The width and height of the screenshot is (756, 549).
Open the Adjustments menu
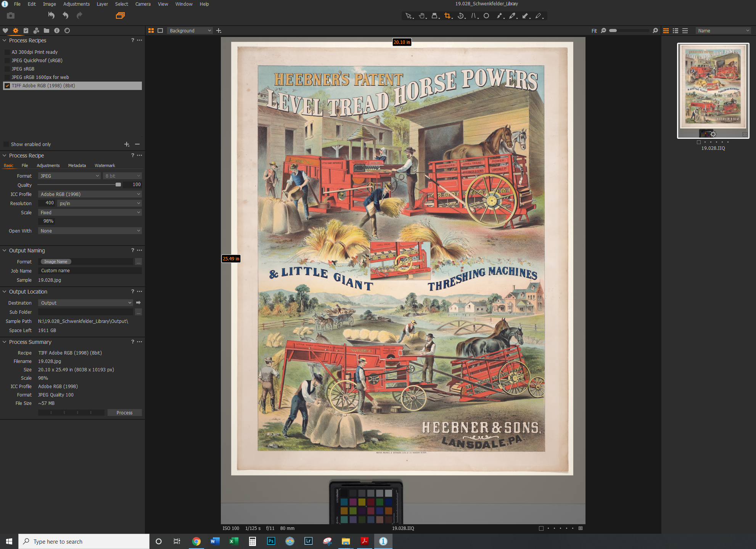click(x=76, y=4)
